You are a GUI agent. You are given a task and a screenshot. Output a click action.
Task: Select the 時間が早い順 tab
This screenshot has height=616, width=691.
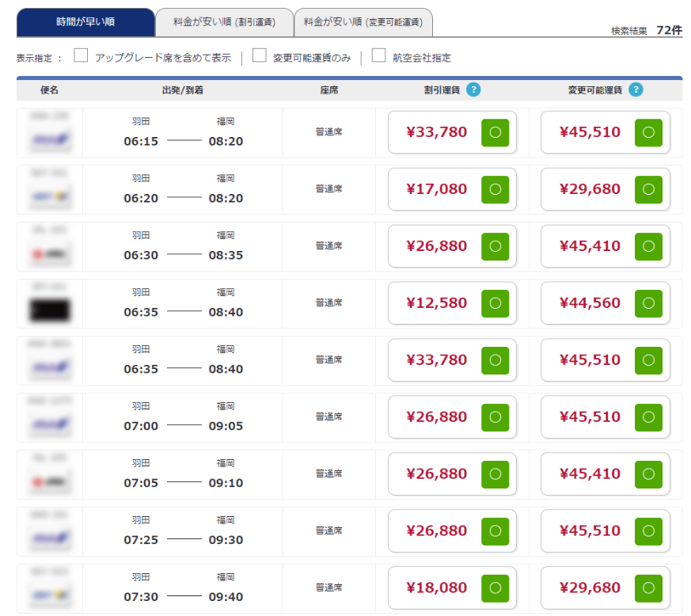[85, 22]
